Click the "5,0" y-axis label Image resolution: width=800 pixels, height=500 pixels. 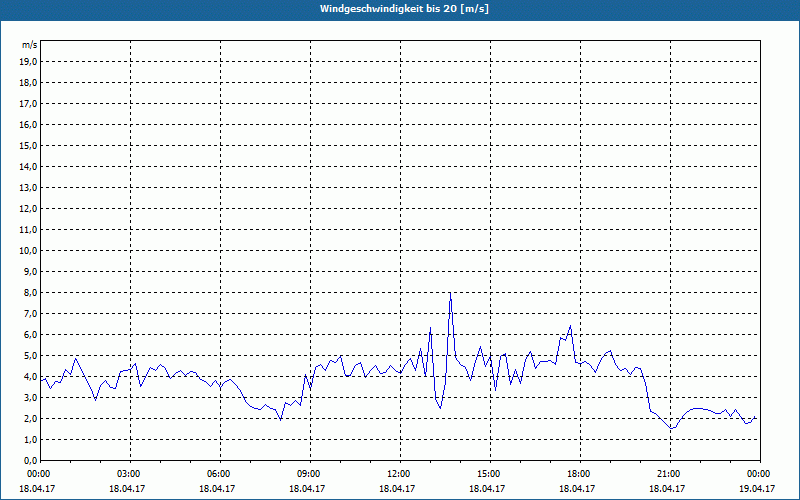(x=32, y=355)
